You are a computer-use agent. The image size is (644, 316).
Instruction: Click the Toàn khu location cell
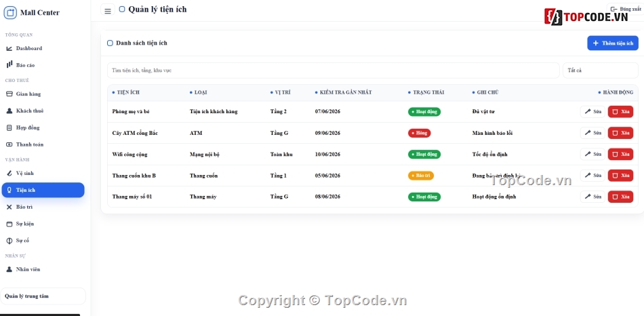(x=281, y=155)
